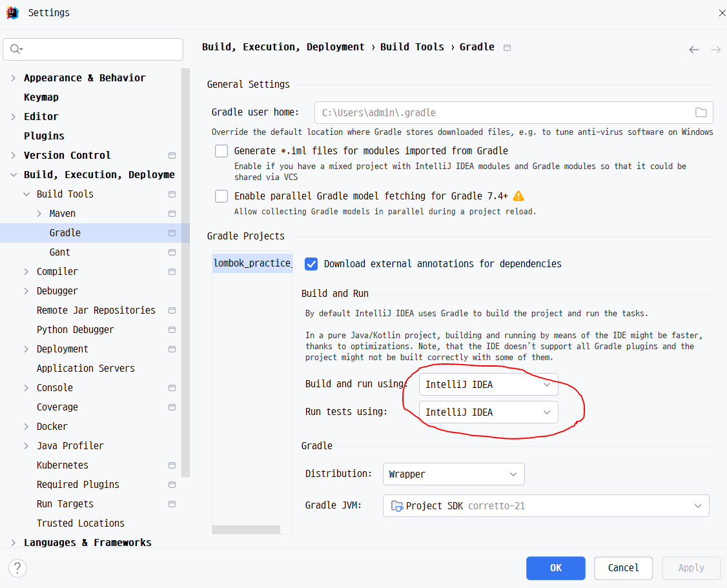Image resolution: width=727 pixels, height=588 pixels.
Task: Click the settings tree vertical scrollbar
Action: click(x=186, y=272)
